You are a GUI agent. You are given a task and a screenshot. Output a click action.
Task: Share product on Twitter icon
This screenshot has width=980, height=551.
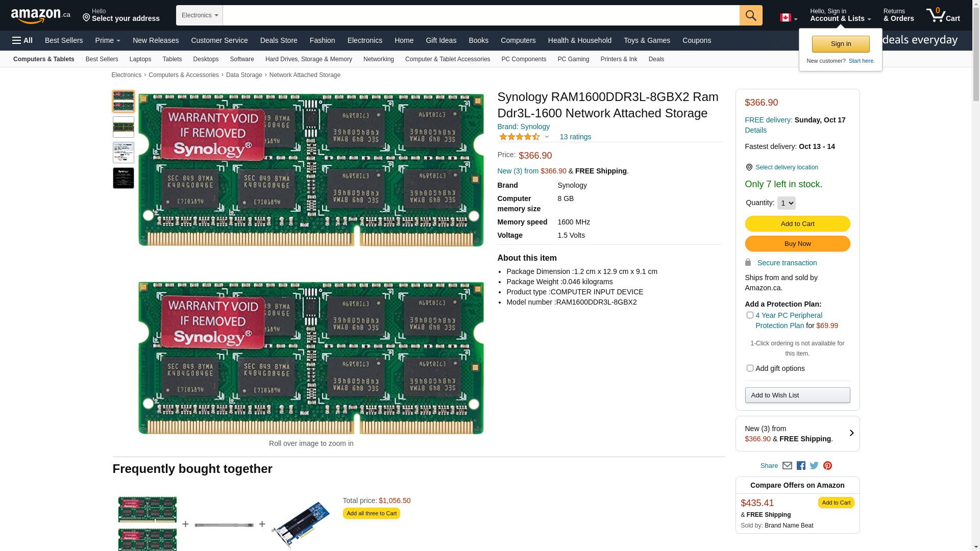(814, 466)
